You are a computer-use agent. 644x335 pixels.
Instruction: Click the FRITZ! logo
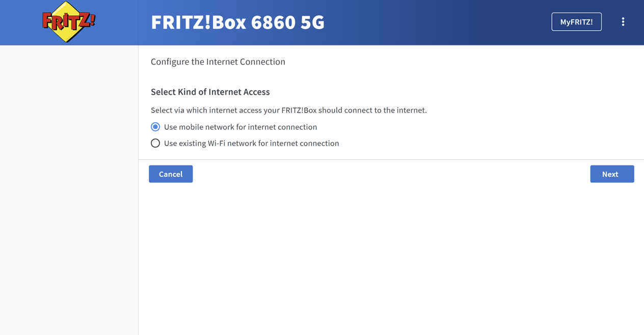(68, 22)
